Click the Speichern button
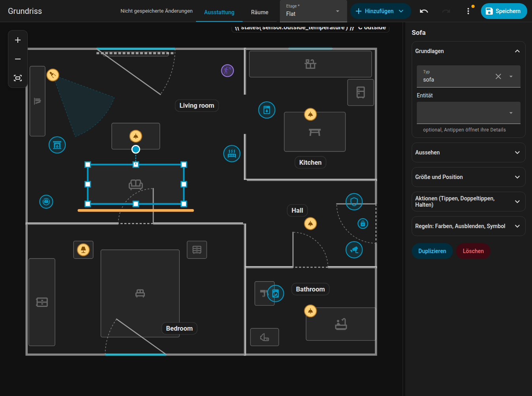The height and width of the screenshot is (396, 532). [x=503, y=11]
